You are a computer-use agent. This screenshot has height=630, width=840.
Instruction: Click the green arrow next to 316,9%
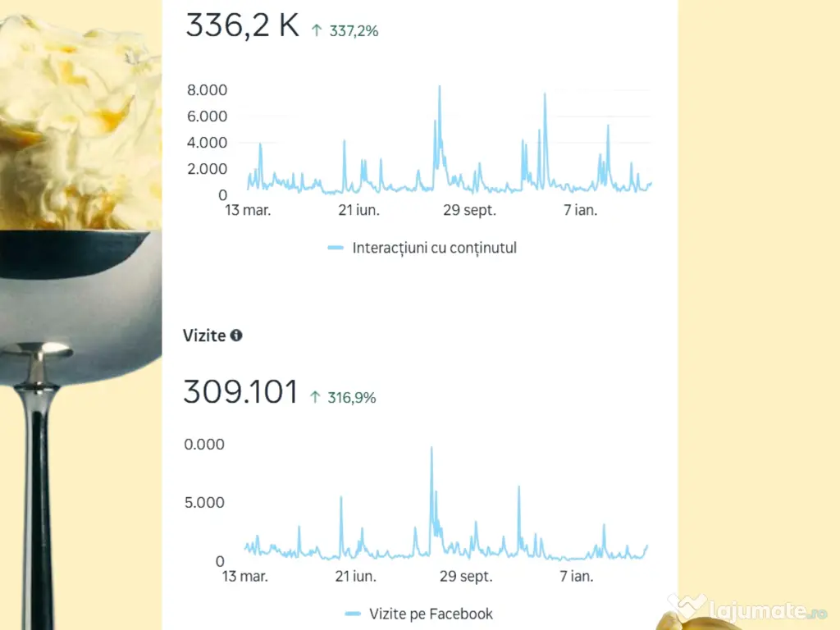coord(315,397)
